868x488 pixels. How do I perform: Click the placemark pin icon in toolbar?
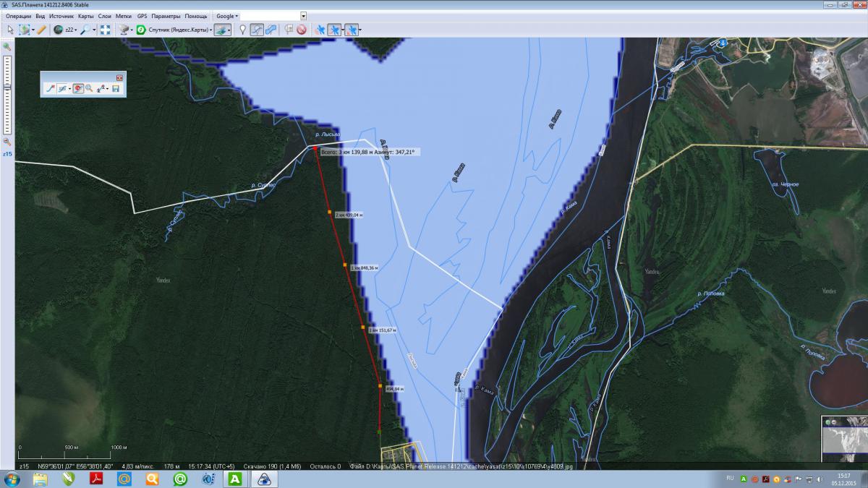[x=243, y=30]
